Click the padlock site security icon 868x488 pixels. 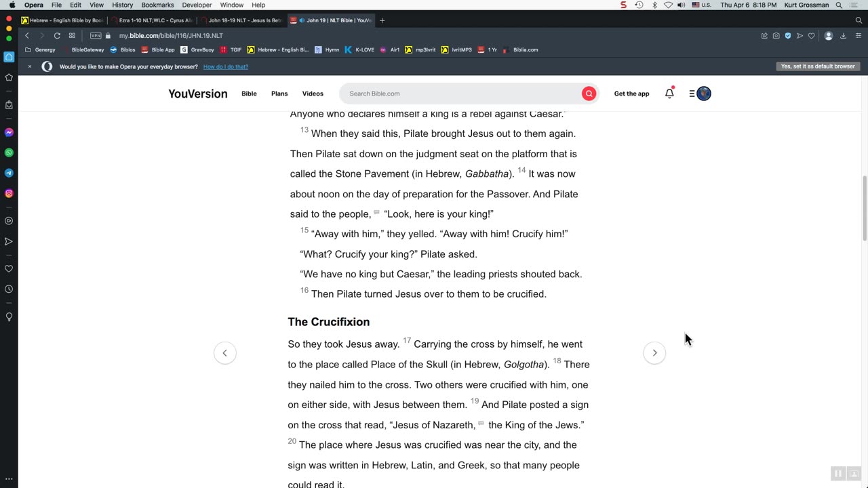point(108,35)
